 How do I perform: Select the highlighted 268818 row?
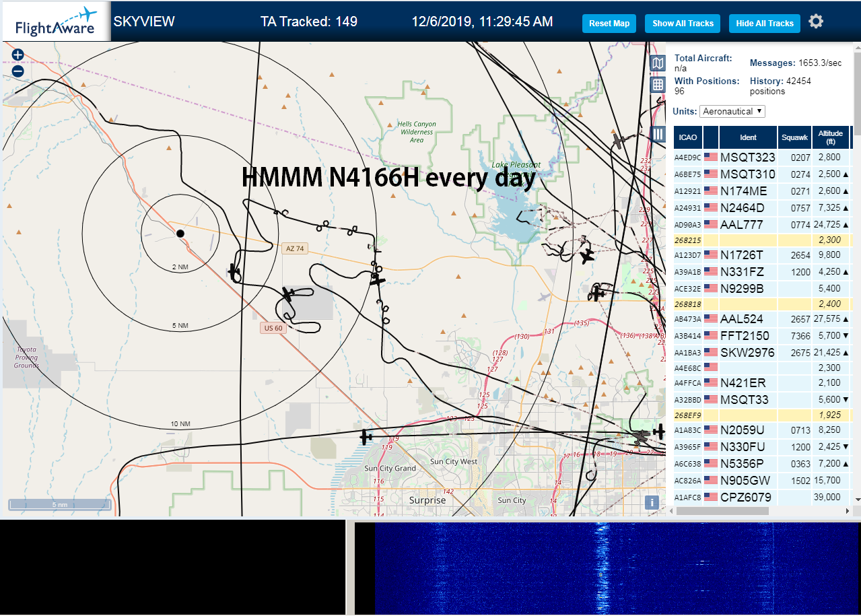762,304
